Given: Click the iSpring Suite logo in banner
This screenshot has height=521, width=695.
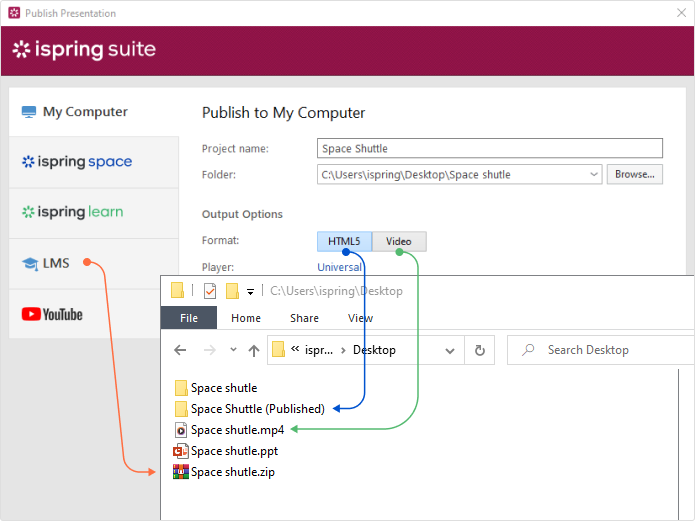Looking at the screenshot, I should pos(84,49).
